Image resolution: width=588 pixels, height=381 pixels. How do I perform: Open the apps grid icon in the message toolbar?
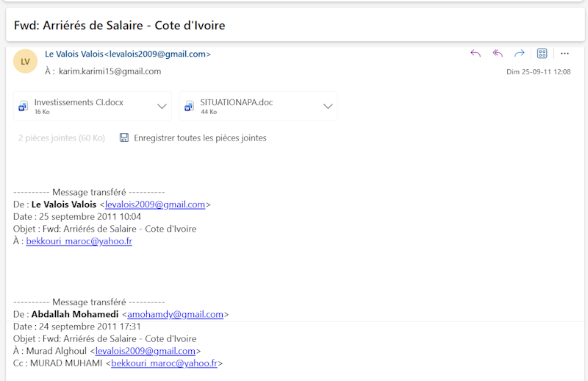click(x=542, y=53)
